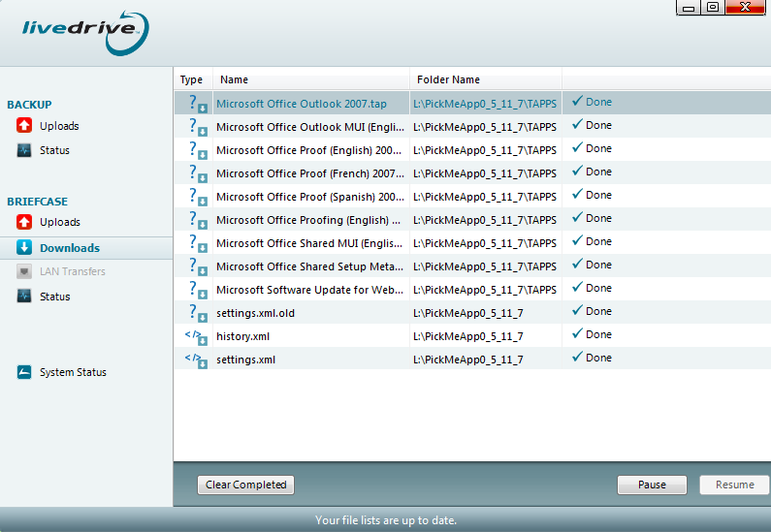Minimize the Livedrive window
771x532 pixels.
point(689,8)
